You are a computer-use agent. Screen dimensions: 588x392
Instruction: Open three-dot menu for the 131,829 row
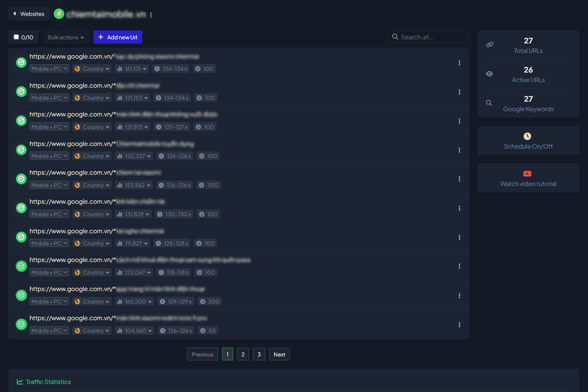[460, 208]
